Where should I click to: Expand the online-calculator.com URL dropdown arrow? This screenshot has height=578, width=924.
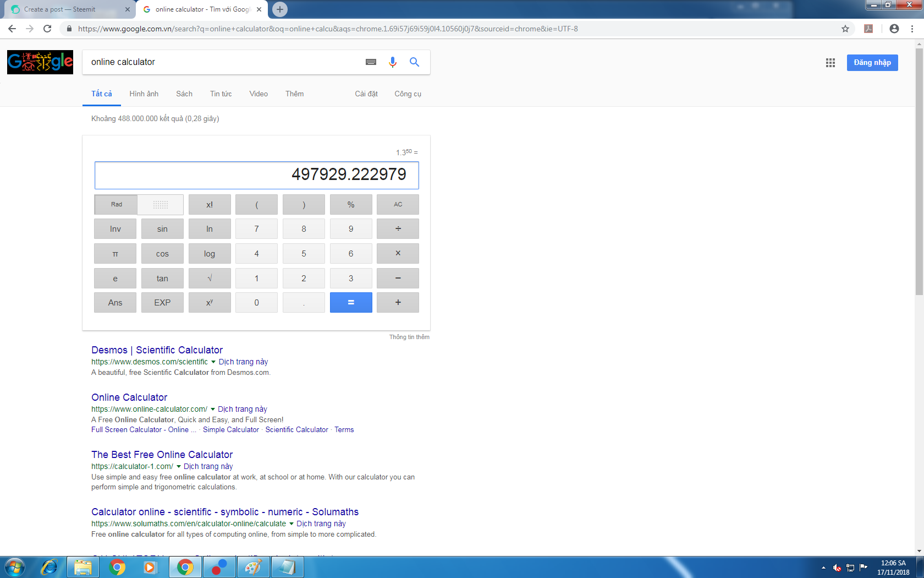213,410
